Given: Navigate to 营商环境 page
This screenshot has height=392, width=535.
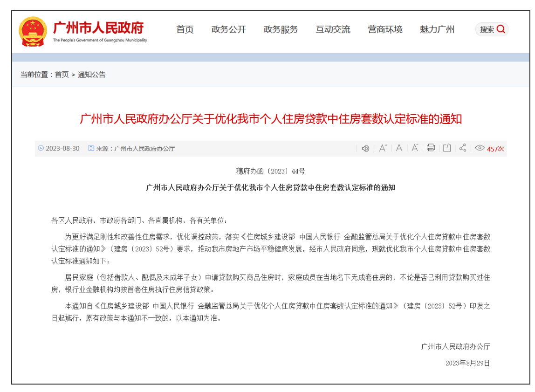Looking at the screenshot, I should point(385,29).
